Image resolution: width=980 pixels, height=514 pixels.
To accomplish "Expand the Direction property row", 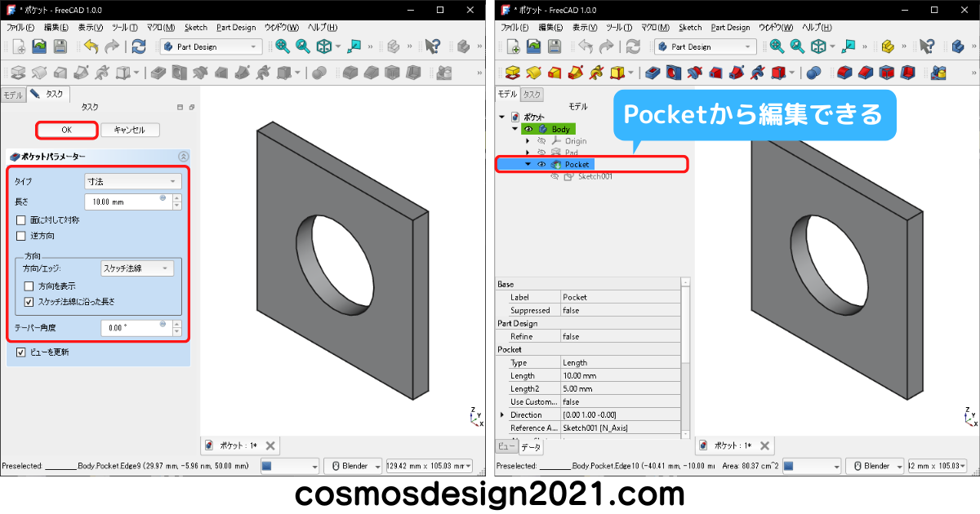I will [x=501, y=414].
